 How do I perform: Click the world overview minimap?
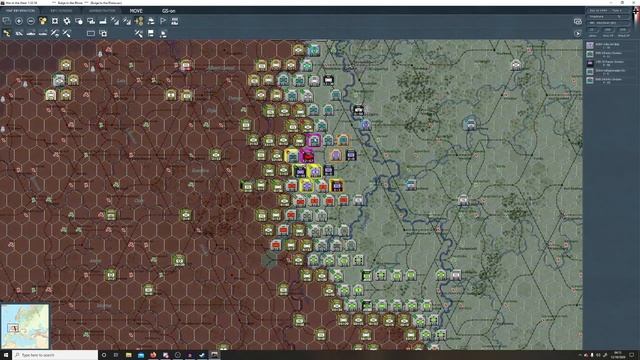click(x=25, y=326)
